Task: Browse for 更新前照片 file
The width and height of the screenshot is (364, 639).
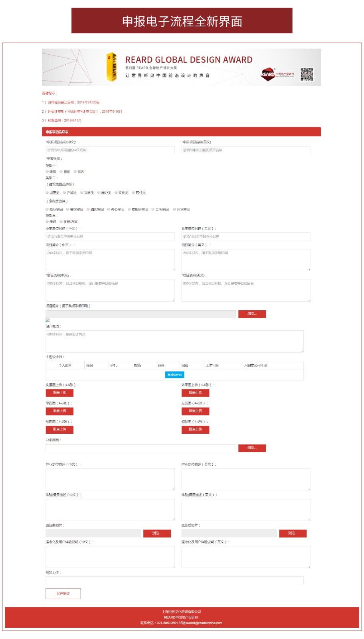Action: tap(157, 534)
